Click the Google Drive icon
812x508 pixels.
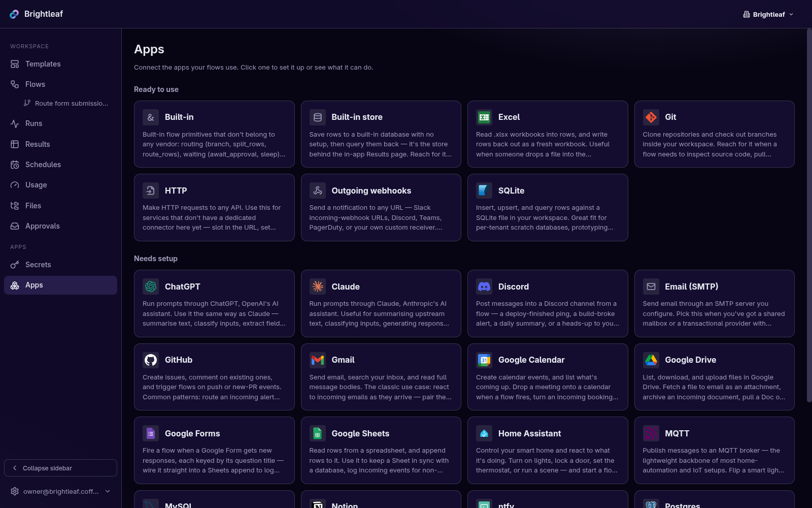click(651, 360)
